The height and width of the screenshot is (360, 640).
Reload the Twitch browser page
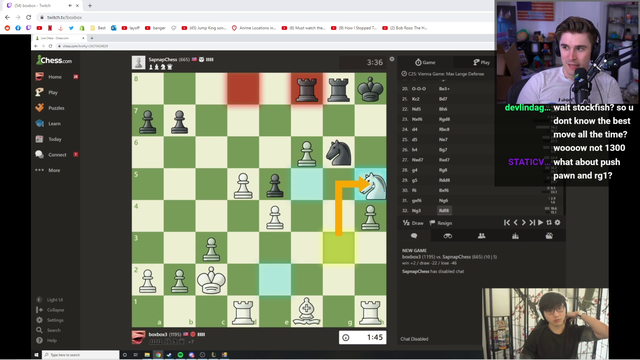tap(29, 17)
